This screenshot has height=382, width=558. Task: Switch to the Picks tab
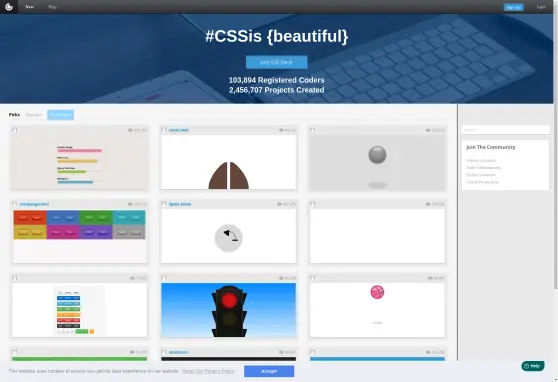(15, 115)
